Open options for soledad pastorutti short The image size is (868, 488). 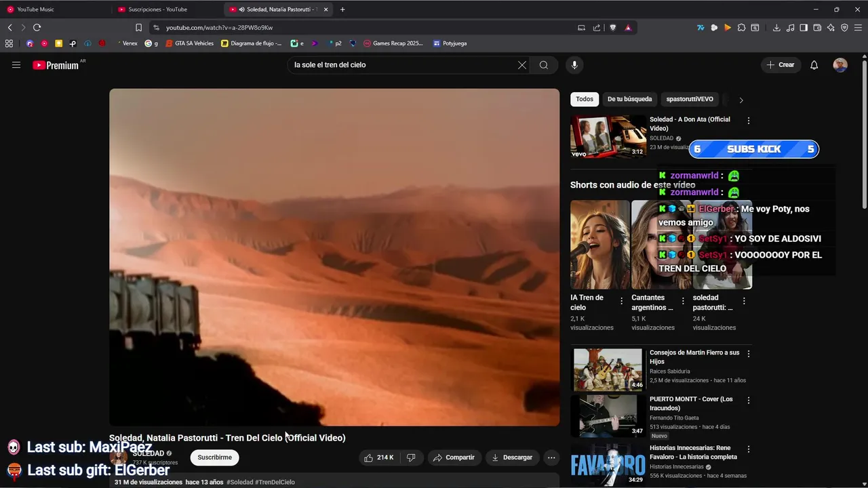pyautogui.click(x=744, y=301)
